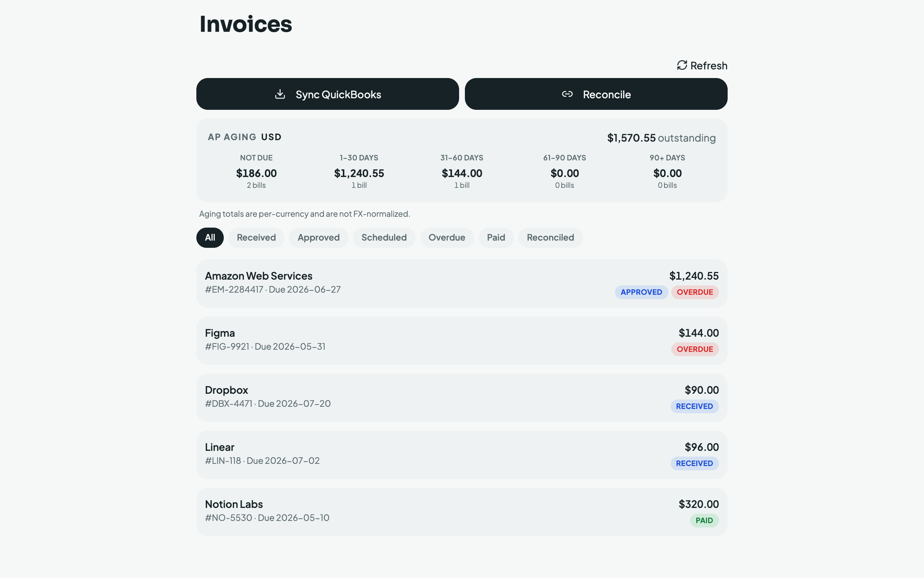This screenshot has height=578, width=924.
Task: Open the Dropbox invoice row
Action: click(x=462, y=398)
